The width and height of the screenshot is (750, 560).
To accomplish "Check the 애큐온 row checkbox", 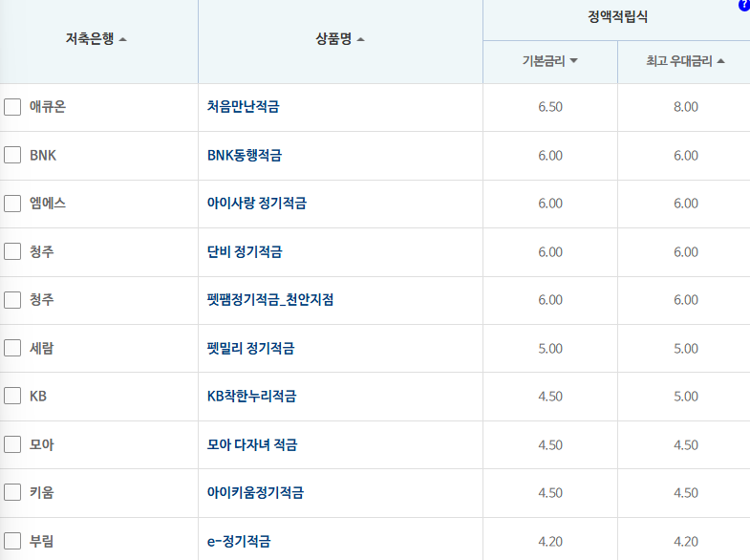I will pos(12,107).
